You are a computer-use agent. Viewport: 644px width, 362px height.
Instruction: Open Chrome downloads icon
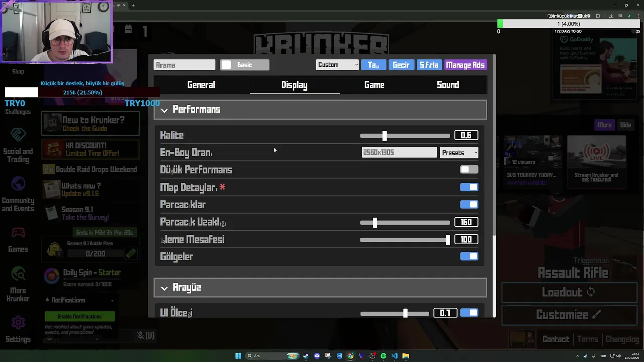point(611,16)
